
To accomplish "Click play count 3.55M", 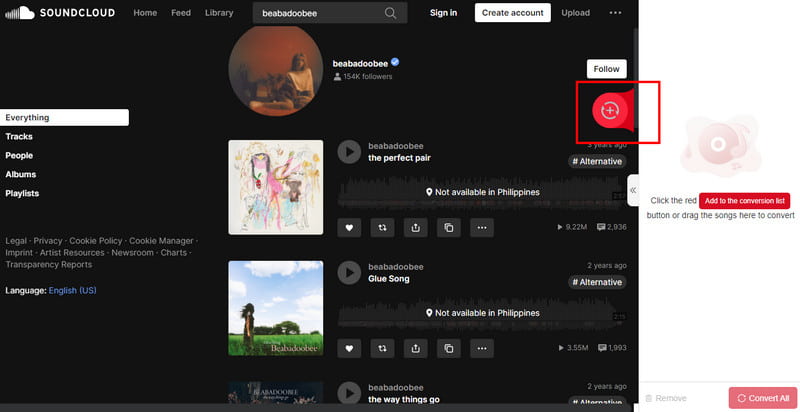I will click(573, 348).
